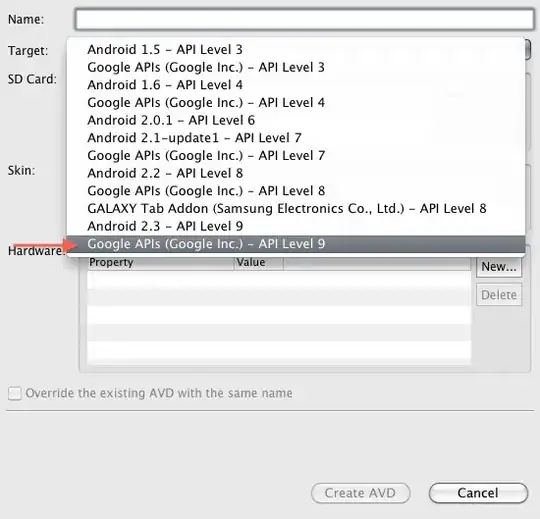Click the Delete hardware button
The width and height of the screenshot is (540, 519).
tap(499, 295)
